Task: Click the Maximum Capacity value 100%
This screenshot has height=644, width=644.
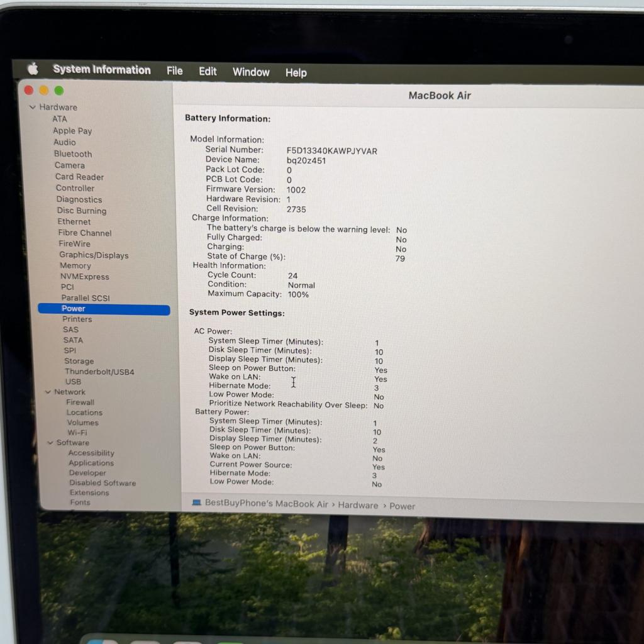Action: click(298, 294)
